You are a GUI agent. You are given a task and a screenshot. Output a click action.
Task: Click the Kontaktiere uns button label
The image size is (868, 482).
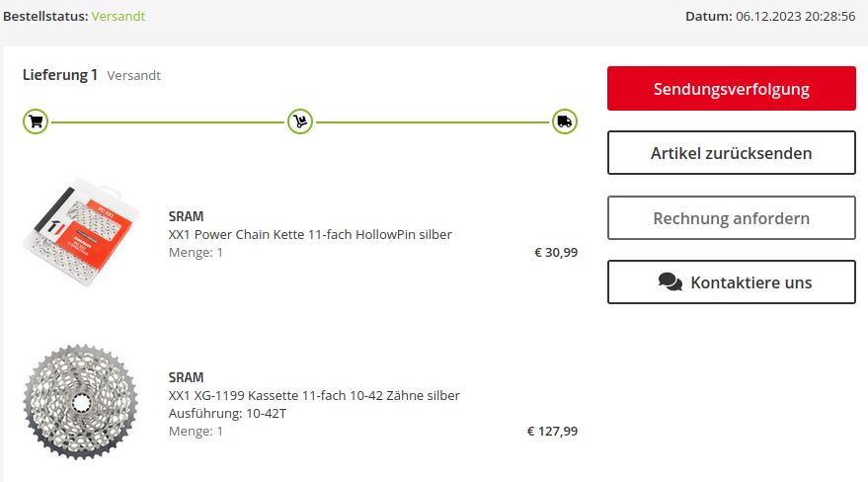pyautogui.click(x=750, y=282)
